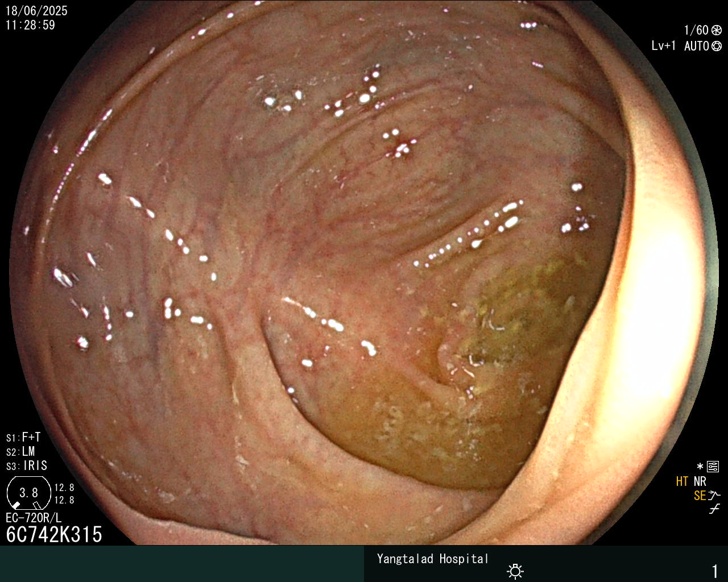Click the lower 12.8 diameter value

pos(64,500)
